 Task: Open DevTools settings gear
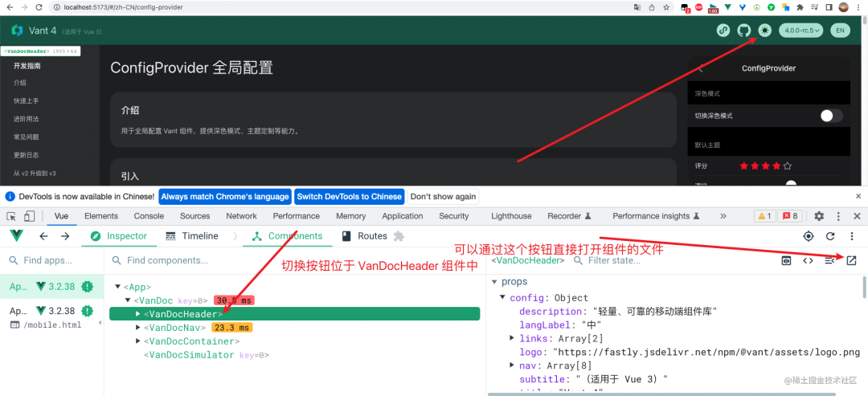pyautogui.click(x=819, y=216)
